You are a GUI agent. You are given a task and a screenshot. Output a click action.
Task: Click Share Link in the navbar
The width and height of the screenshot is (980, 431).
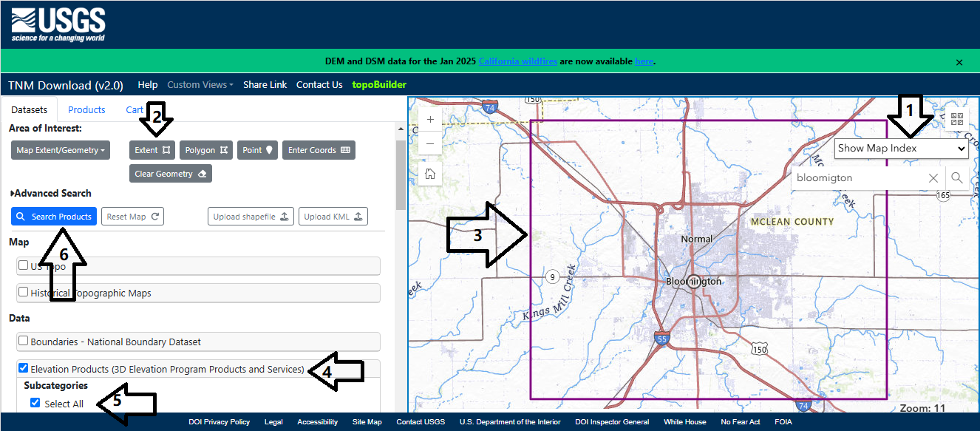[265, 85]
